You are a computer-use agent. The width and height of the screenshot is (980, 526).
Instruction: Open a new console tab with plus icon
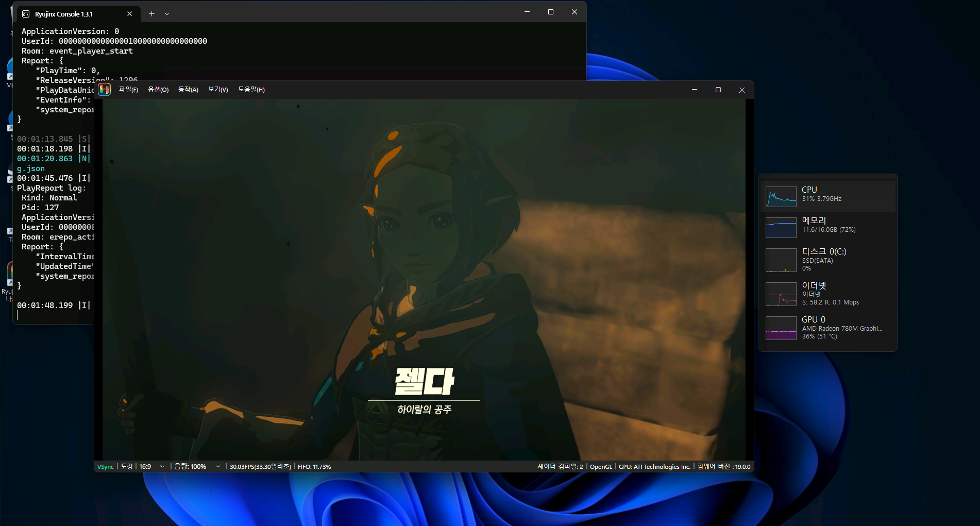151,14
